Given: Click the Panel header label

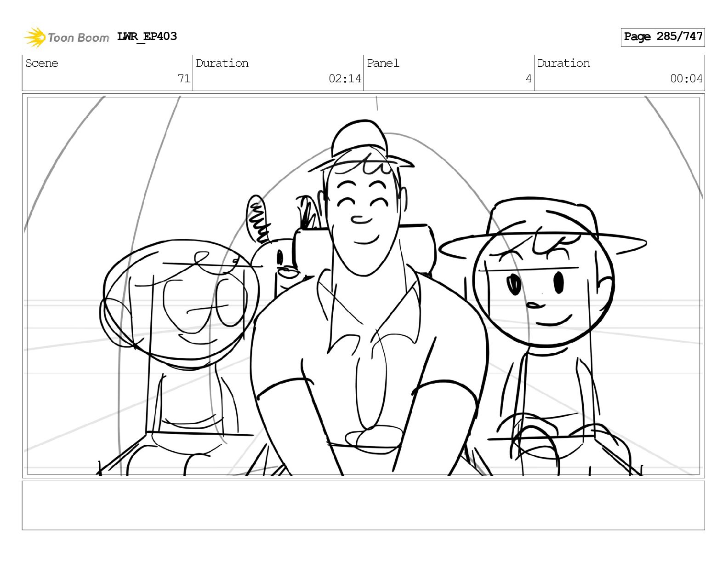Looking at the screenshot, I should click(383, 63).
